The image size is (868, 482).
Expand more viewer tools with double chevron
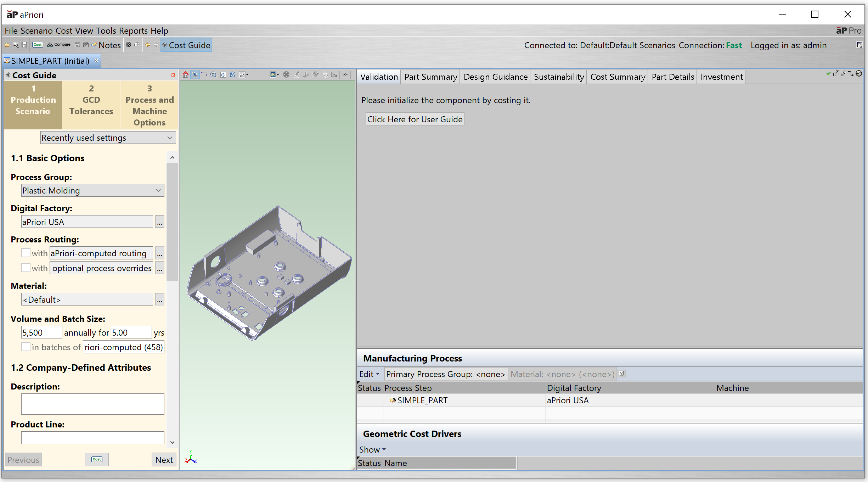click(x=345, y=75)
